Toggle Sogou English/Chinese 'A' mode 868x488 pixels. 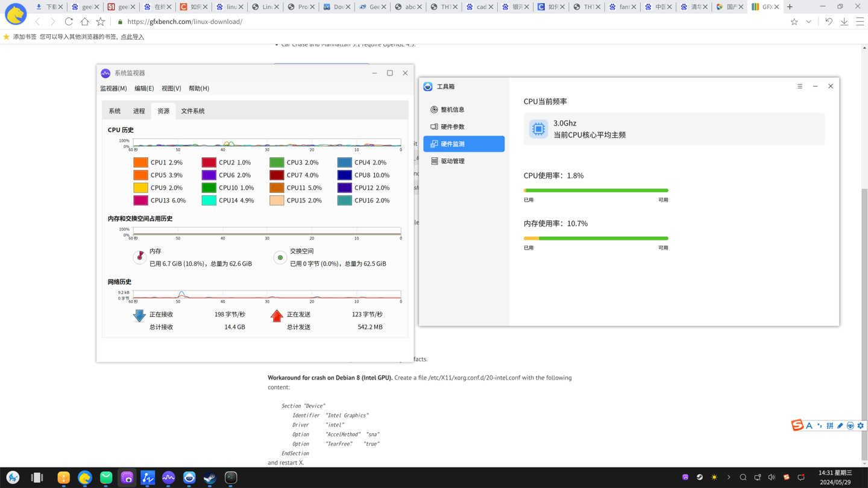coord(810,426)
